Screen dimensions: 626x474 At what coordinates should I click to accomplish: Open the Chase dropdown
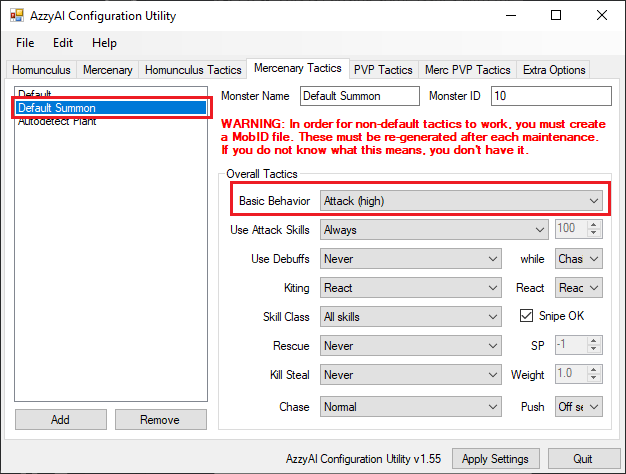click(411, 407)
